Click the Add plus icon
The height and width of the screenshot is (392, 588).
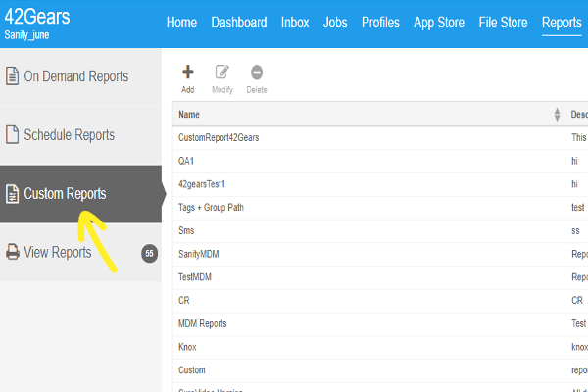click(x=188, y=72)
